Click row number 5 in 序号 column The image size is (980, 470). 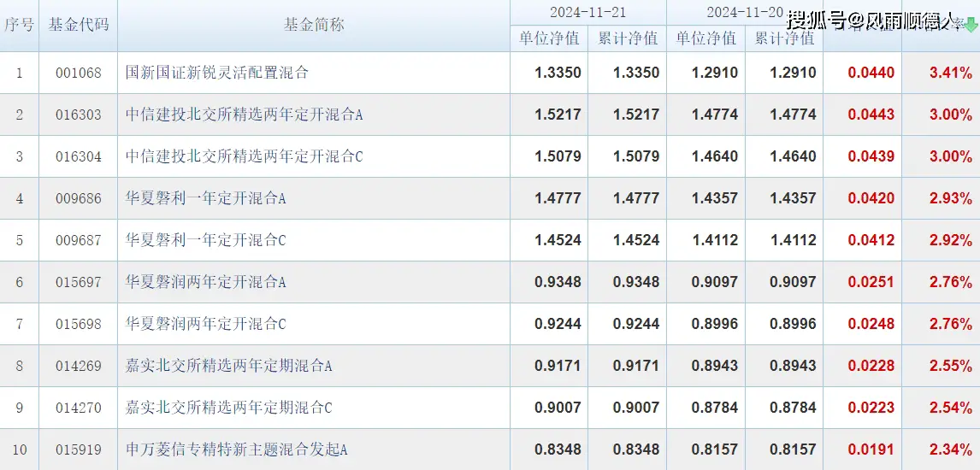pyautogui.click(x=20, y=240)
